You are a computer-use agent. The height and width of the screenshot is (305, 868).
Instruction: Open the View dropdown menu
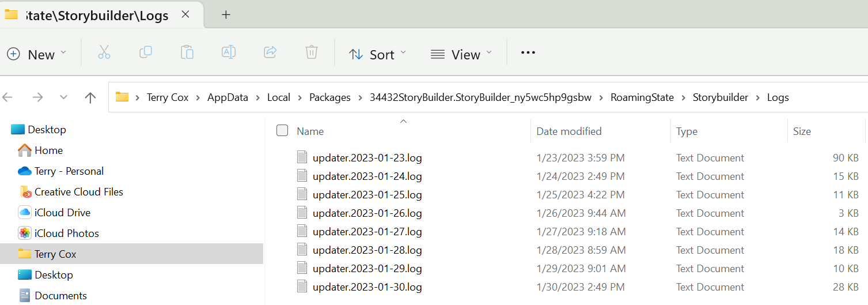(x=461, y=54)
